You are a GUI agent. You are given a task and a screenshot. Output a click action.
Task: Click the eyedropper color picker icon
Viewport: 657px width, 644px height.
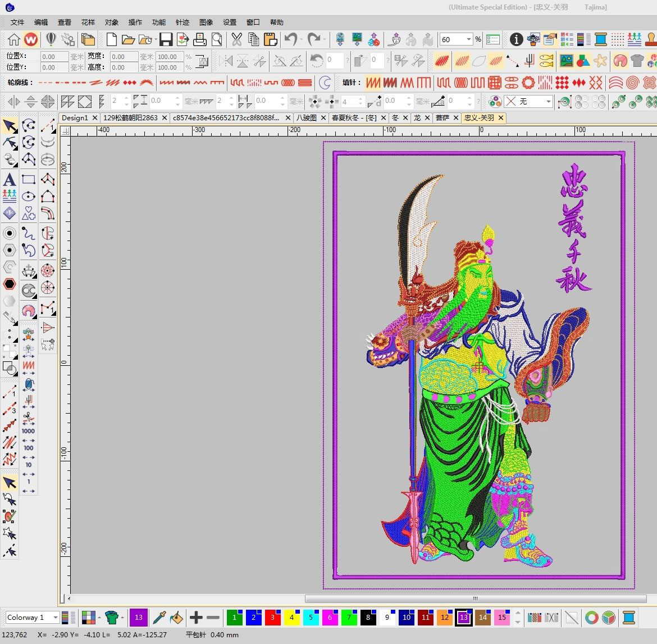pyautogui.click(x=159, y=617)
